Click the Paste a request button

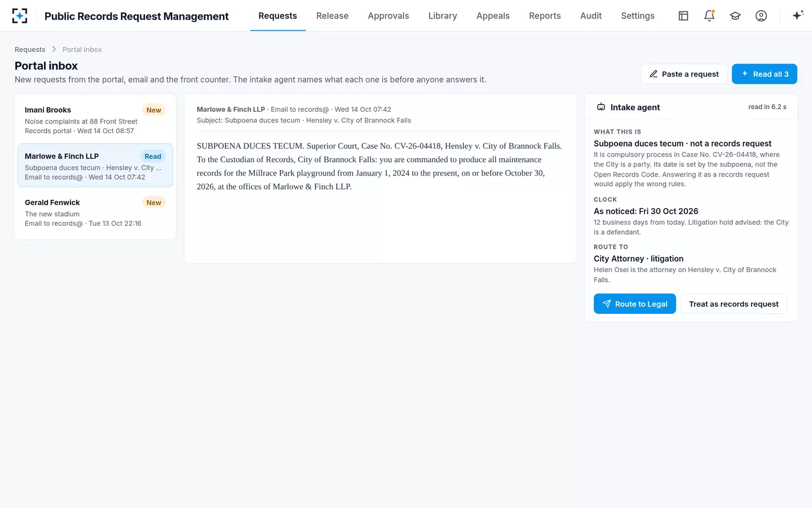[x=684, y=74]
